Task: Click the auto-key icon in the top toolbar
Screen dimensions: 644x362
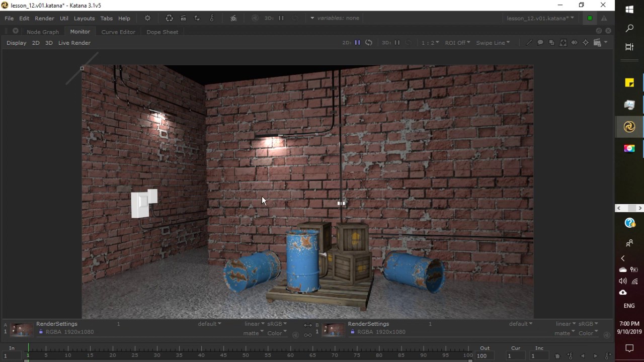Action: click(211, 18)
